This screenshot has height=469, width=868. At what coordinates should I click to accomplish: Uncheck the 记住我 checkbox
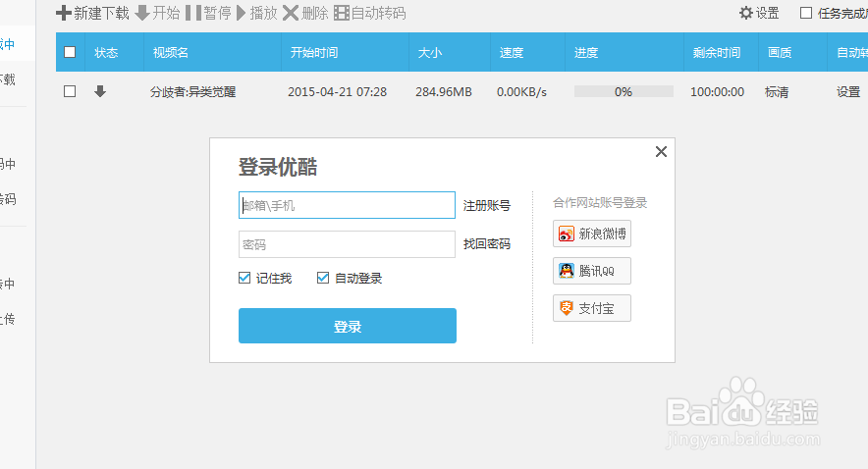coord(244,278)
